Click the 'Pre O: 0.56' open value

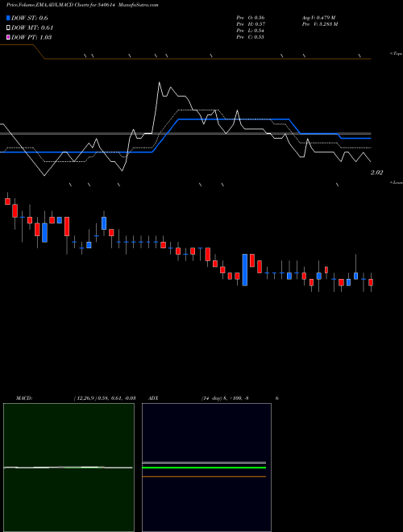(x=251, y=17)
